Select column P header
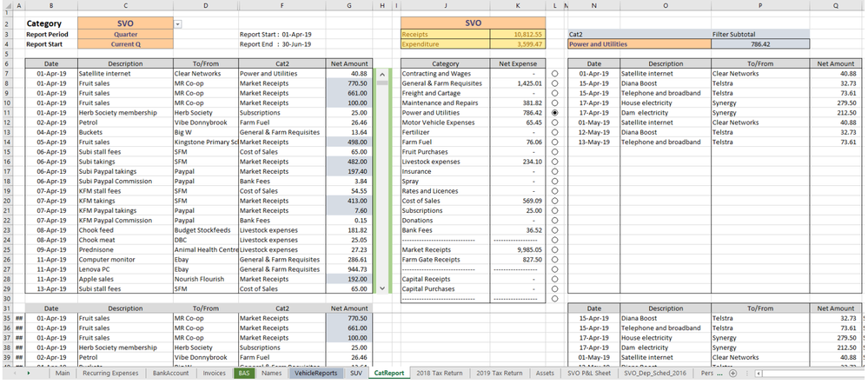868x384 pixels. [x=760, y=5]
